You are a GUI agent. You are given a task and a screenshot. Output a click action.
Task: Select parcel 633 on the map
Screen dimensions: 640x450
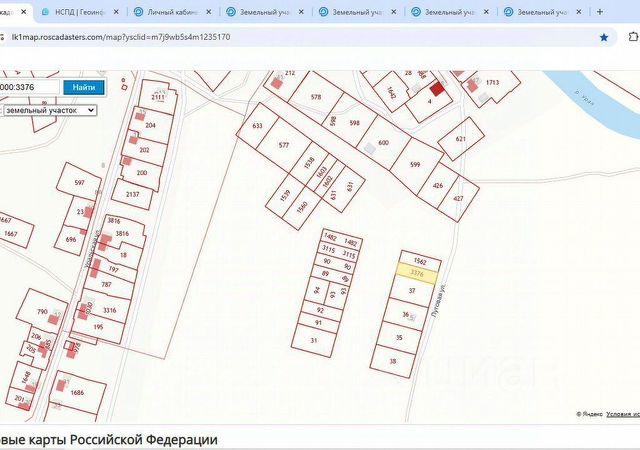(x=258, y=126)
